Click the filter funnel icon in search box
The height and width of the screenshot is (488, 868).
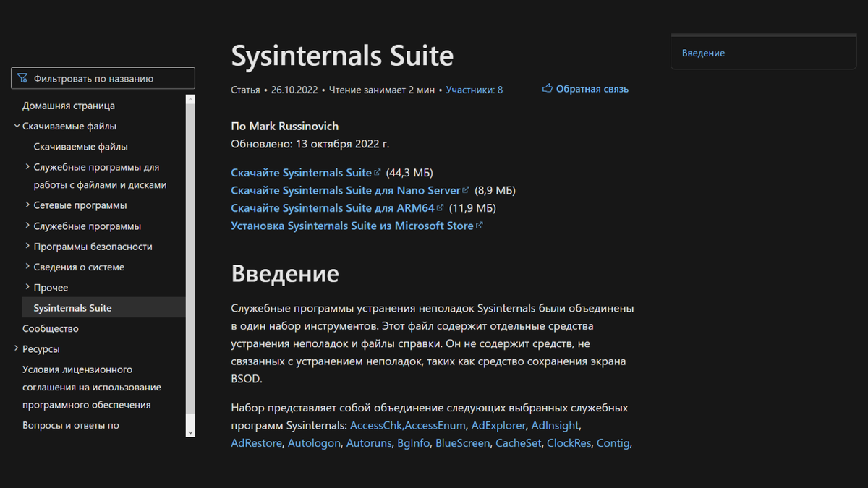[22, 77]
